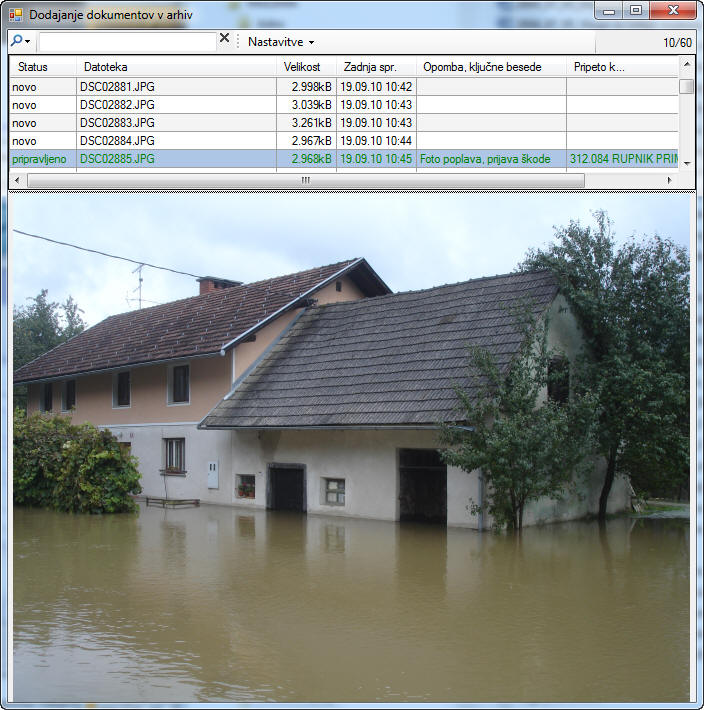Clear the search box with the X icon

224,40
